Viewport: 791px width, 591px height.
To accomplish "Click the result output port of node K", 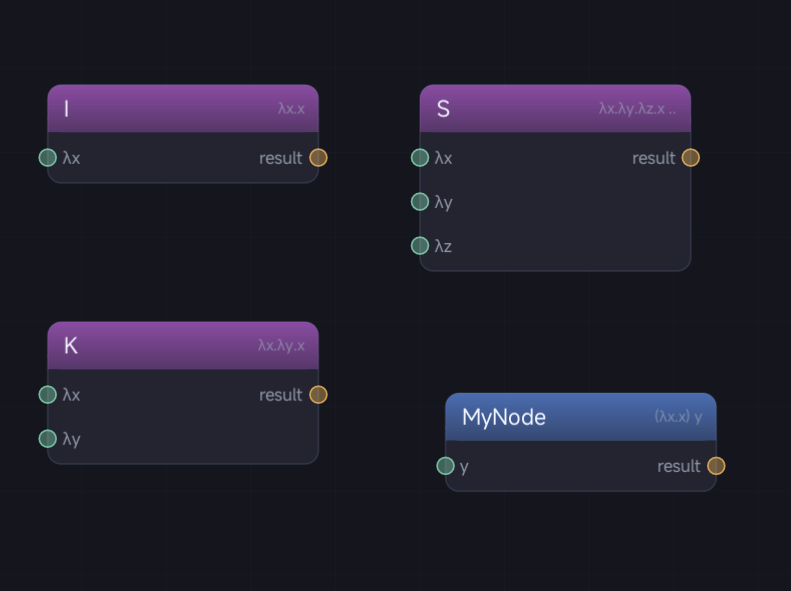I will click(318, 394).
